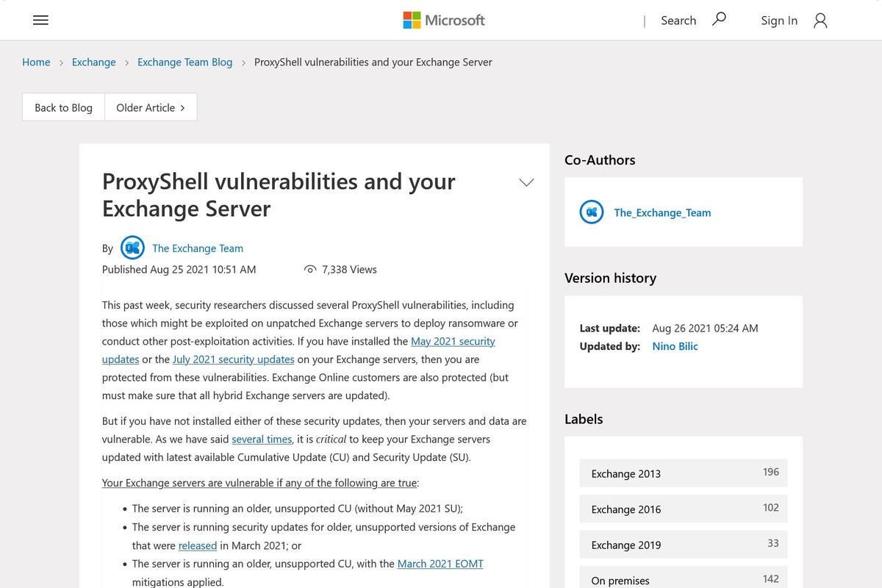882x588 pixels.
Task: Open the hamburger navigation menu
Action: (x=40, y=21)
